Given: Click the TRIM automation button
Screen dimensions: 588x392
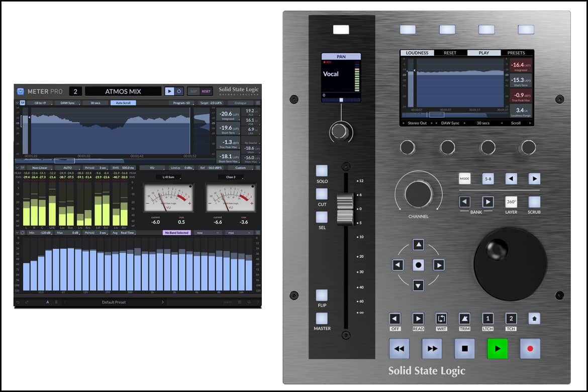Looking at the screenshot, I should coord(465,319).
